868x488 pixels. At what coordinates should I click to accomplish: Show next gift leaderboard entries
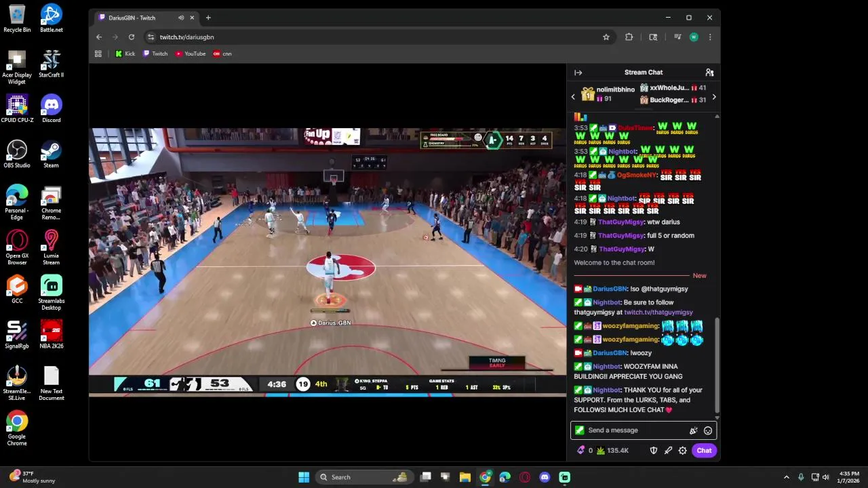[713, 97]
